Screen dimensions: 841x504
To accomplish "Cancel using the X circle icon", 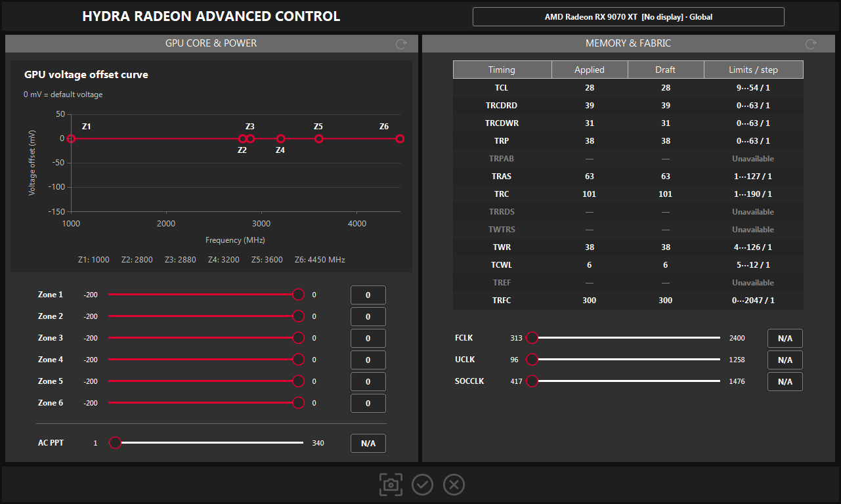I will click(454, 485).
